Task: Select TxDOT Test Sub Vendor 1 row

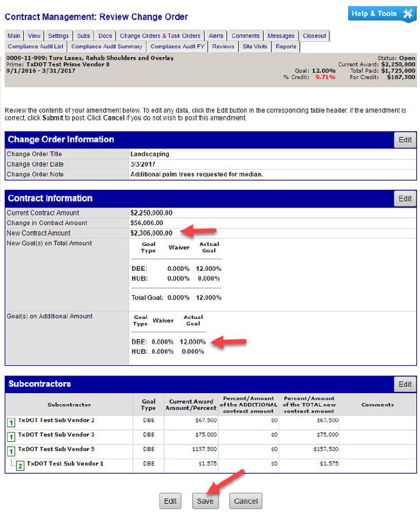Action: coord(65,464)
